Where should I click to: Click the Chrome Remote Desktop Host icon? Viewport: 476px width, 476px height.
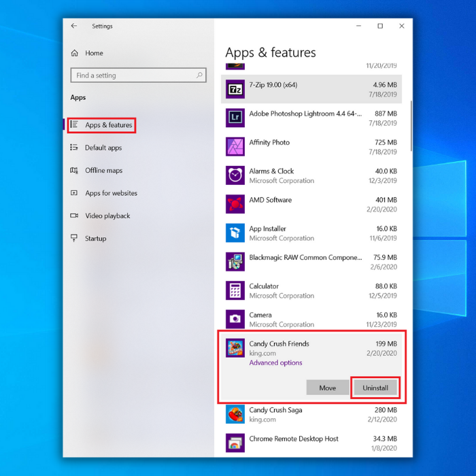pyautogui.click(x=235, y=443)
